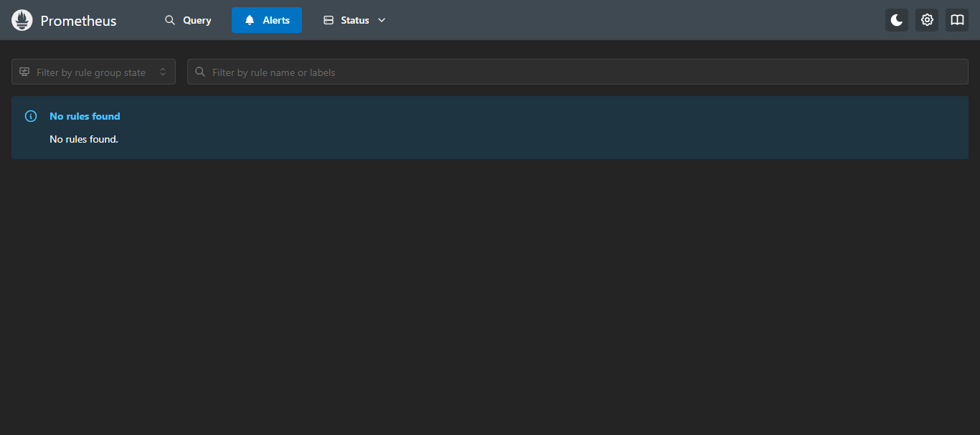Toggle the dark/light theme with the moon button
The height and width of the screenshot is (435, 980).
896,20
